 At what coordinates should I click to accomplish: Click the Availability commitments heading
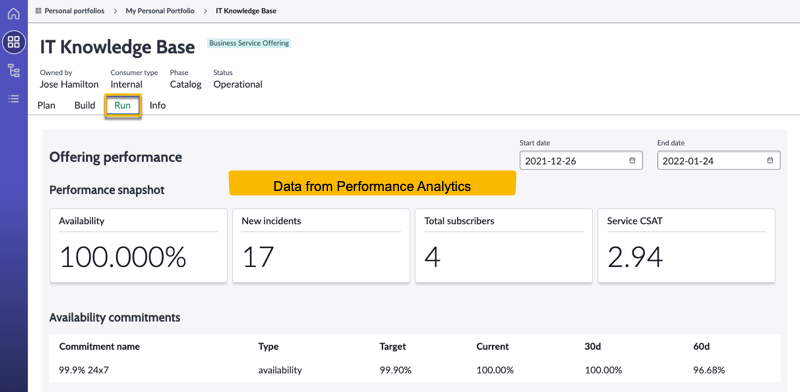[x=115, y=317]
